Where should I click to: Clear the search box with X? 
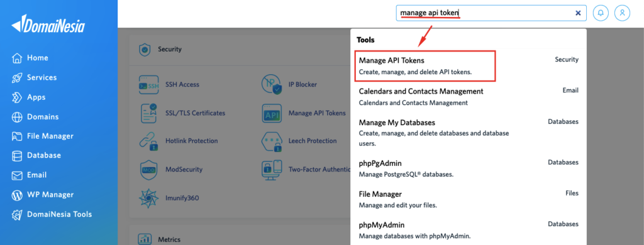click(578, 13)
